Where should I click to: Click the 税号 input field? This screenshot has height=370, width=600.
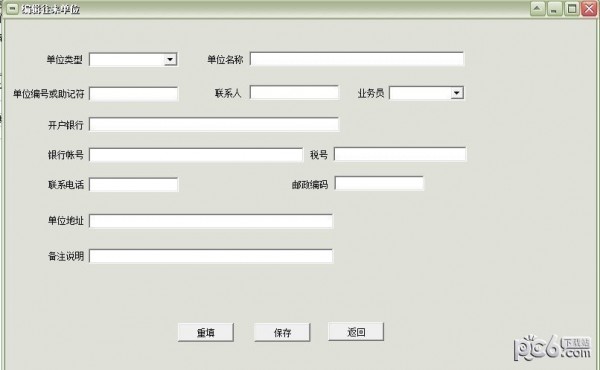pos(400,154)
